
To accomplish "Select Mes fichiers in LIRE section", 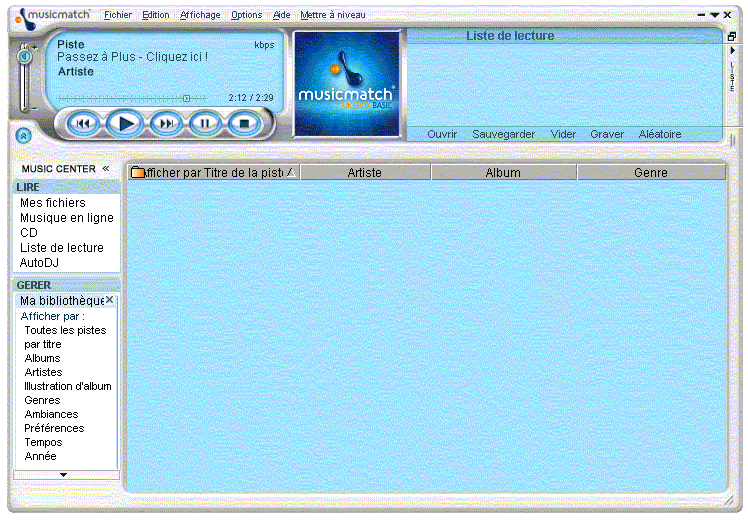I will tap(52, 203).
